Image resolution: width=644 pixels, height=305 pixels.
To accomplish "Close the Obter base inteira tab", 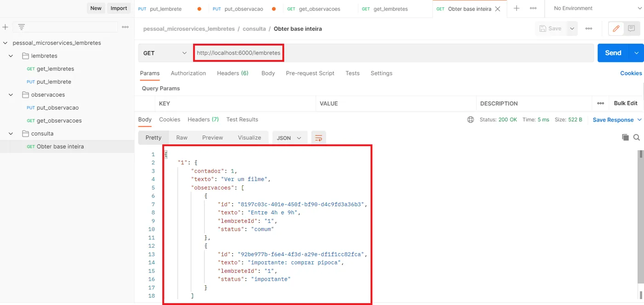I will (498, 9).
